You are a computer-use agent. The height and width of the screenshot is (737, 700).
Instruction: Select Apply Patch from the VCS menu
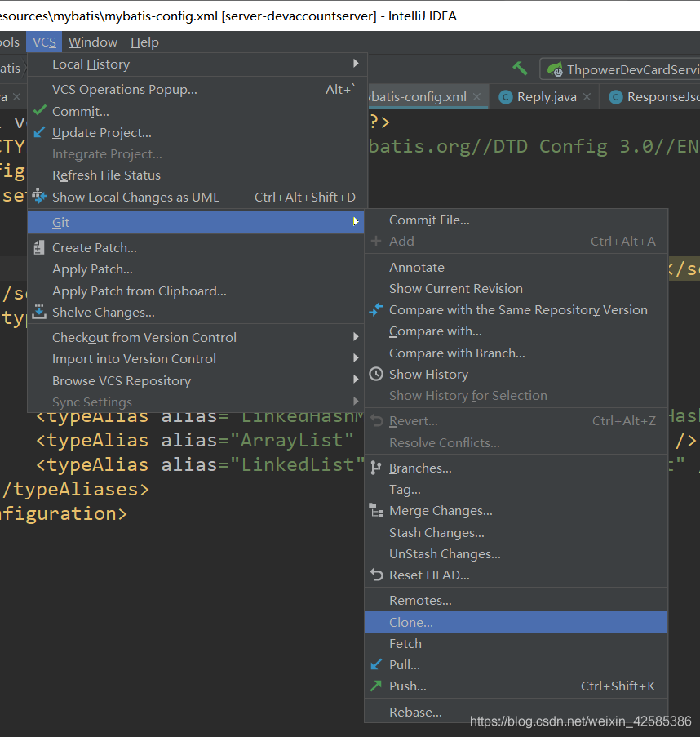[x=196, y=269]
